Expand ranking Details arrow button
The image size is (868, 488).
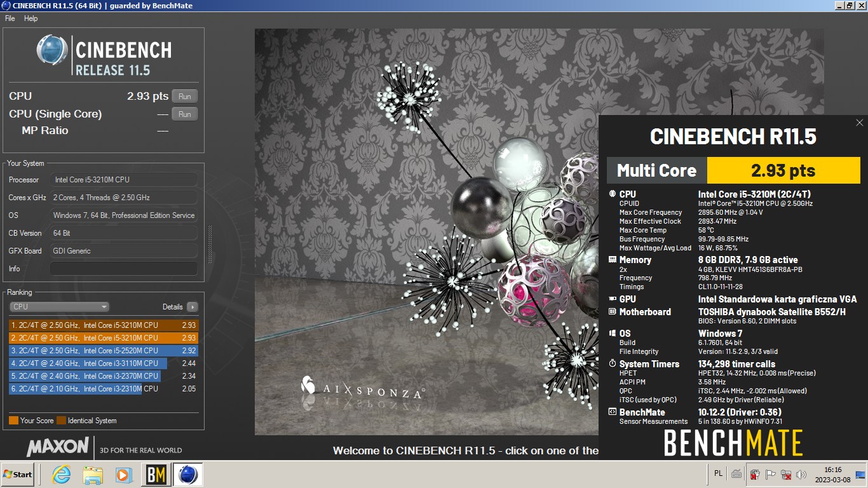tap(192, 307)
